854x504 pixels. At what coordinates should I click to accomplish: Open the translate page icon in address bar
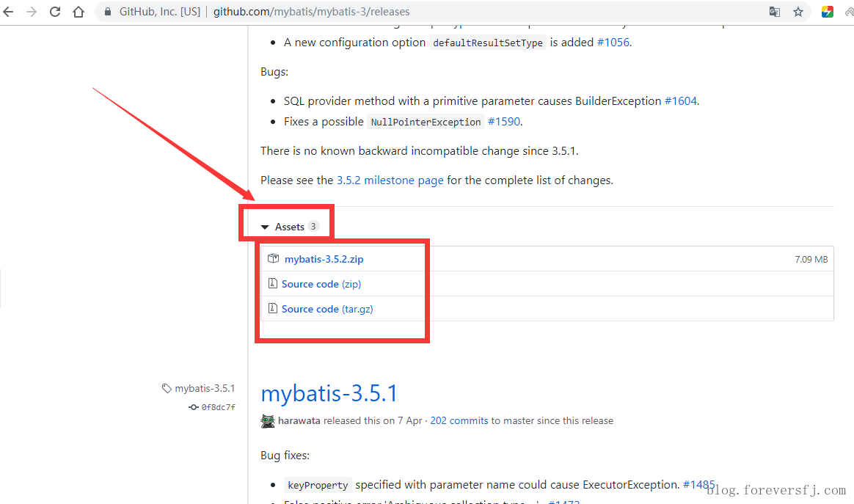click(775, 12)
